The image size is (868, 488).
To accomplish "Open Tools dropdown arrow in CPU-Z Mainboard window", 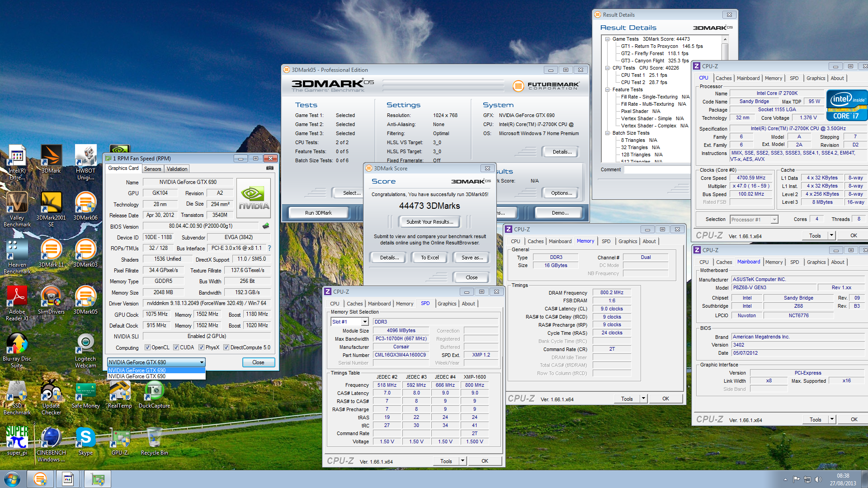I will pos(832,419).
